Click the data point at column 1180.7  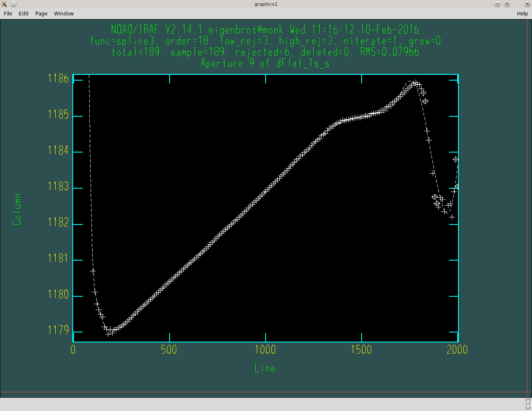pyautogui.click(x=93, y=271)
